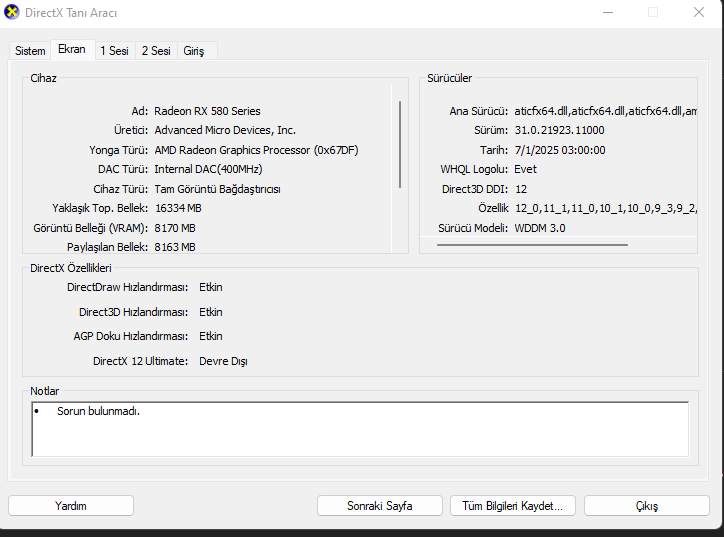Click the Sonraki Sayfa button
Image resolution: width=724 pixels, height=537 pixels.
tap(380, 506)
